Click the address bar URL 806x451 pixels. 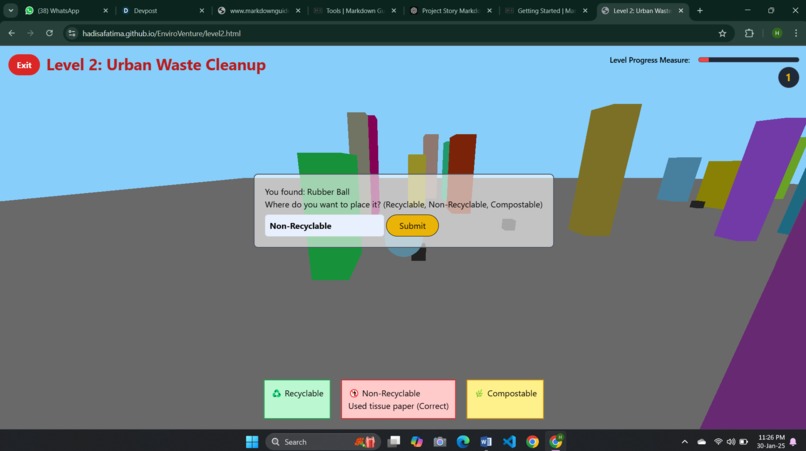pyautogui.click(x=161, y=33)
